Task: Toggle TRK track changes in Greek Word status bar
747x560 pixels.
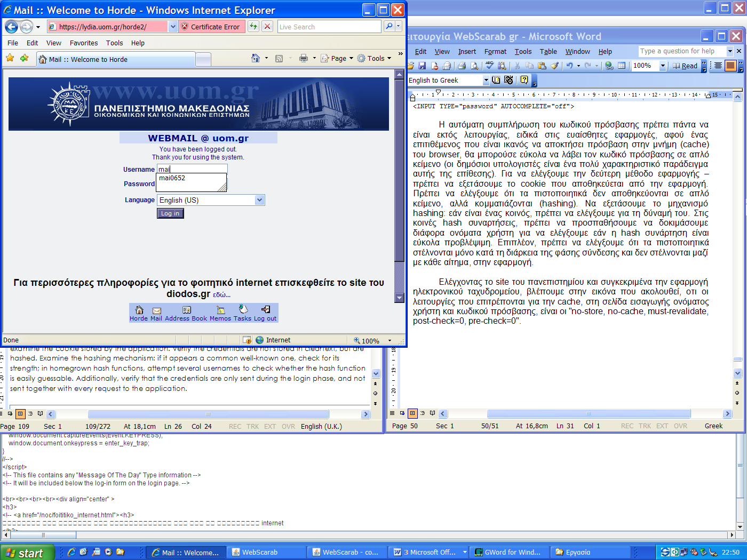Action: [x=645, y=426]
